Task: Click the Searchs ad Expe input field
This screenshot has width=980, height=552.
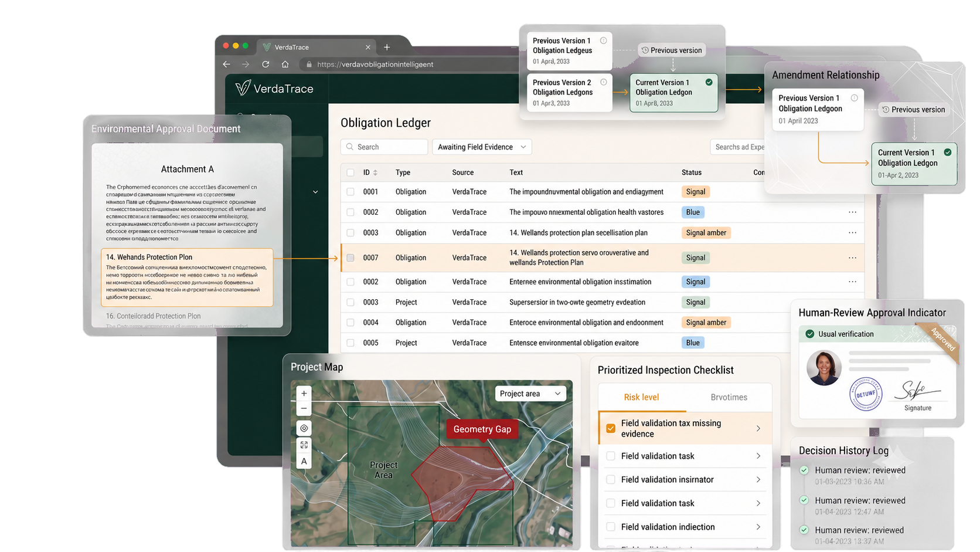Action: tap(738, 147)
